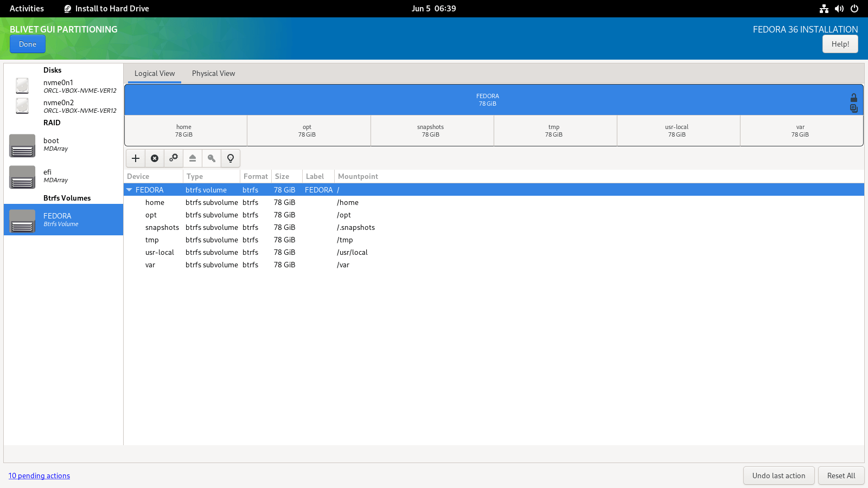
Task: Switch to the Logical View tab
Action: click(155, 73)
